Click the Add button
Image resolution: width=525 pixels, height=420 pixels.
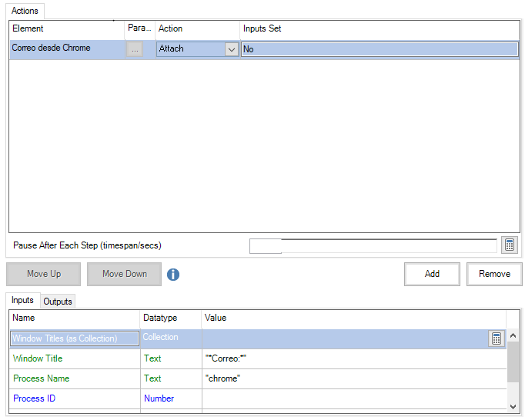tap(432, 274)
